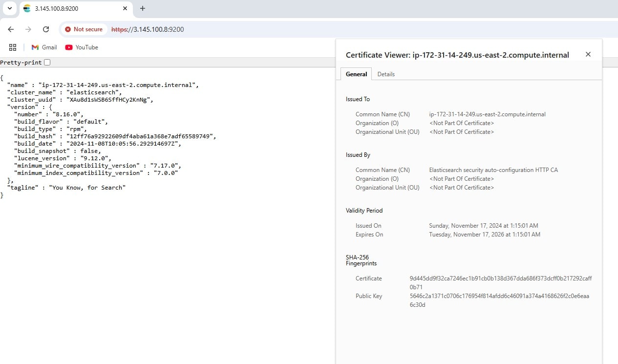618x364 pixels.
Task: Click the SHA-256 Fingerprints heading
Action: click(x=362, y=260)
